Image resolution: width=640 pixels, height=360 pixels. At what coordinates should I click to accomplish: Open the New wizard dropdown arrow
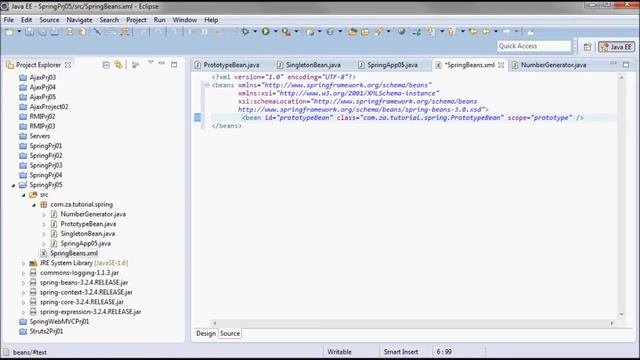pyautogui.click(x=19, y=31)
